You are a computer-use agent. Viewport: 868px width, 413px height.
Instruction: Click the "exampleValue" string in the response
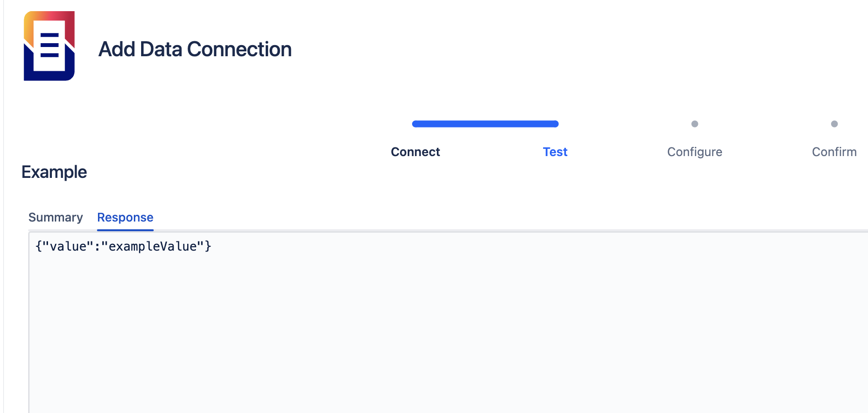[x=152, y=247]
